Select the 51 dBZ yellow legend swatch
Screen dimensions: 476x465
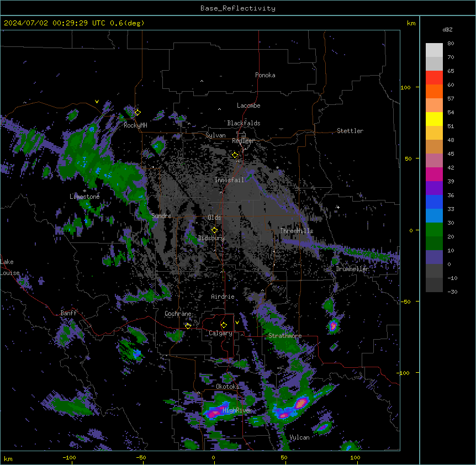click(x=434, y=119)
